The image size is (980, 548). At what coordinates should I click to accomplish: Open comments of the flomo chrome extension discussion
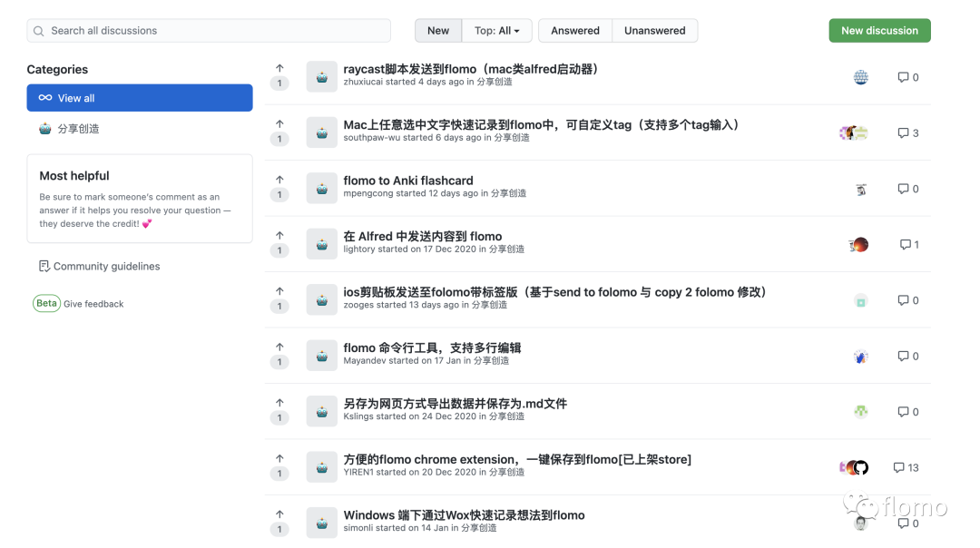coord(906,467)
